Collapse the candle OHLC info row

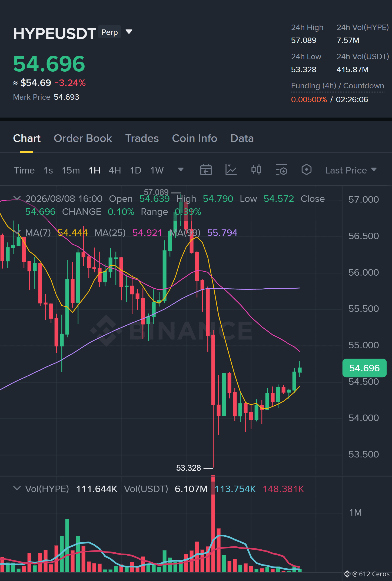click(17, 198)
